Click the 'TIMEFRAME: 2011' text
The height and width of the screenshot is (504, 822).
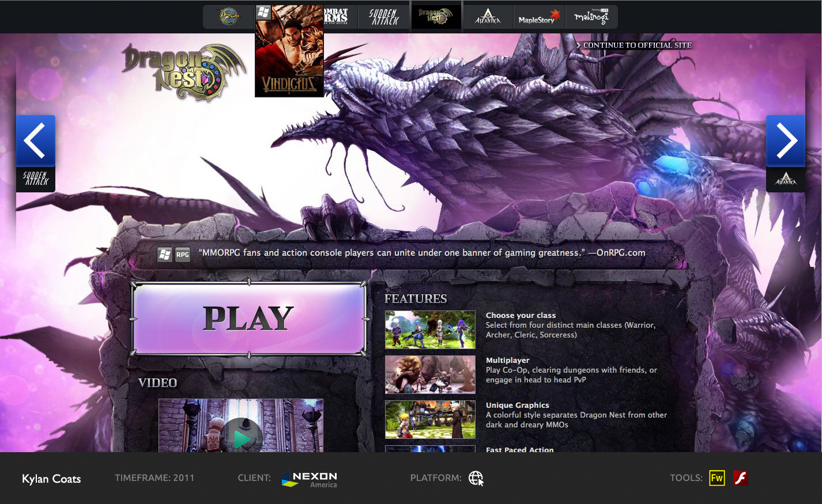[154, 478]
